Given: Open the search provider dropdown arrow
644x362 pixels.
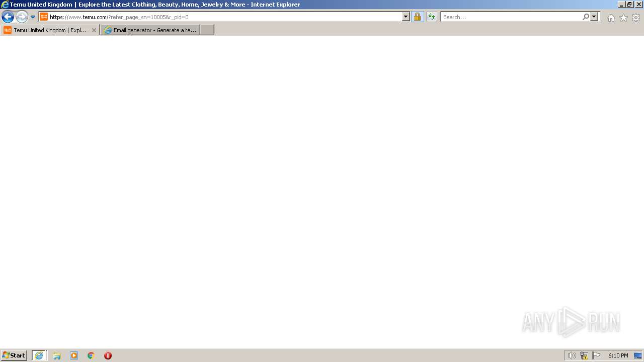Looking at the screenshot, I should [594, 17].
